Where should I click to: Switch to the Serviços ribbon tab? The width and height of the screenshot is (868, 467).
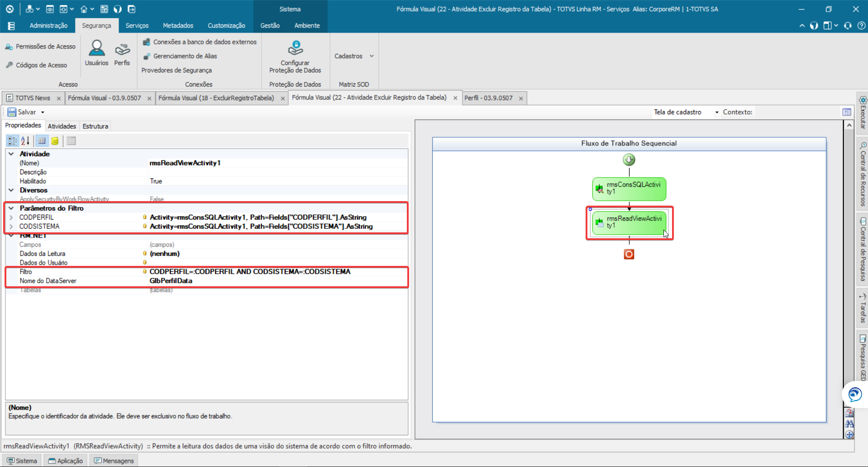[x=137, y=26]
